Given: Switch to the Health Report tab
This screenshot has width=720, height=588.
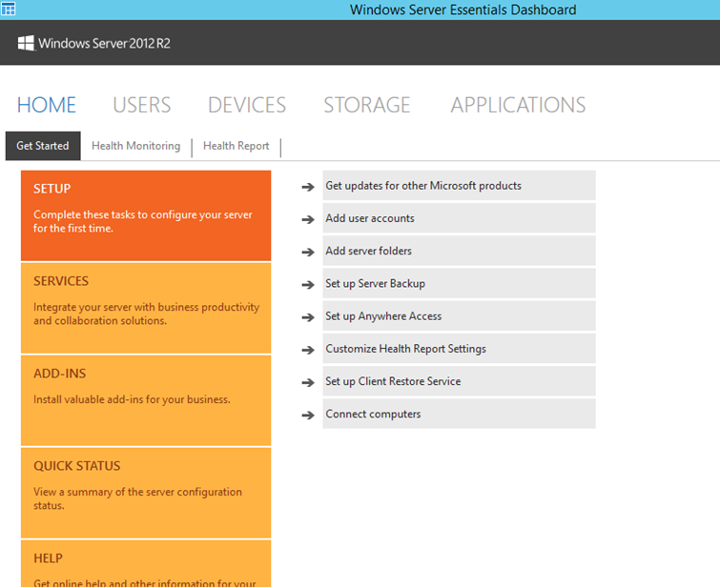Looking at the screenshot, I should pyautogui.click(x=236, y=146).
